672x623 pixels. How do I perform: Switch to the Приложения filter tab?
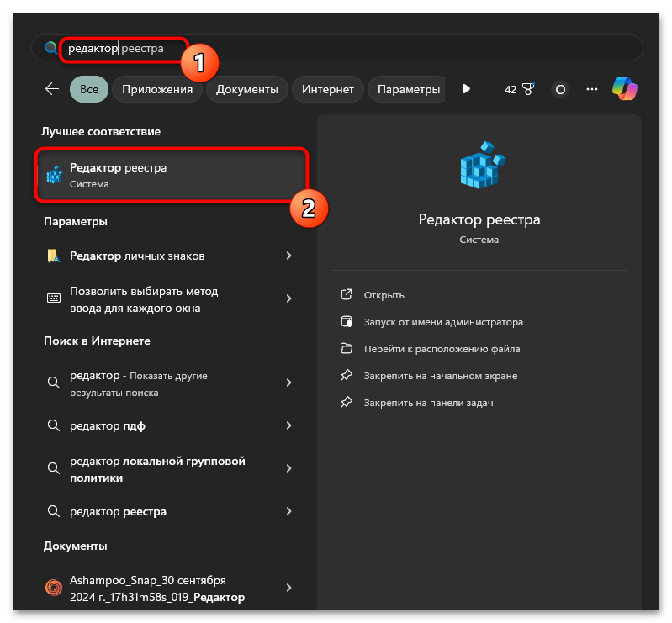tap(157, 89)
